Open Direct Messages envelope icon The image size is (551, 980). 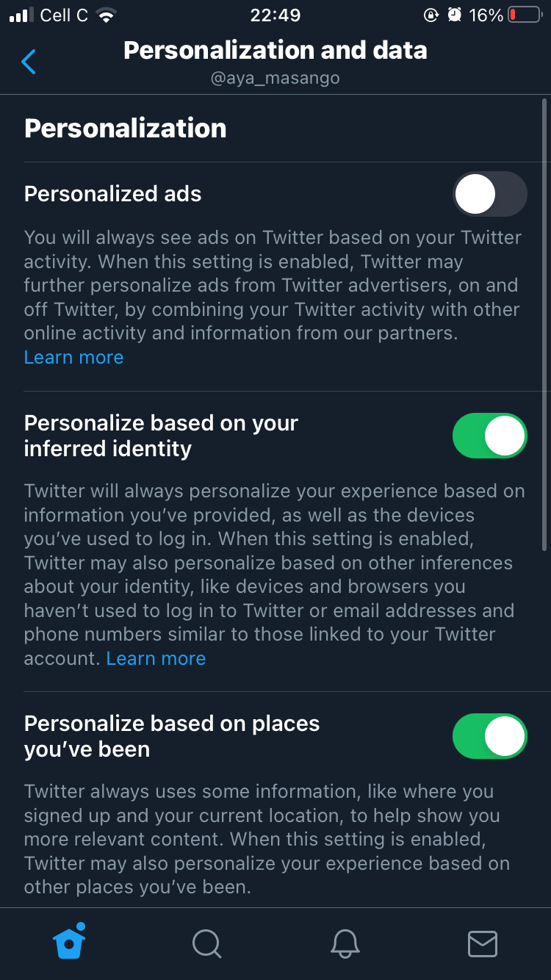(482, 944)
